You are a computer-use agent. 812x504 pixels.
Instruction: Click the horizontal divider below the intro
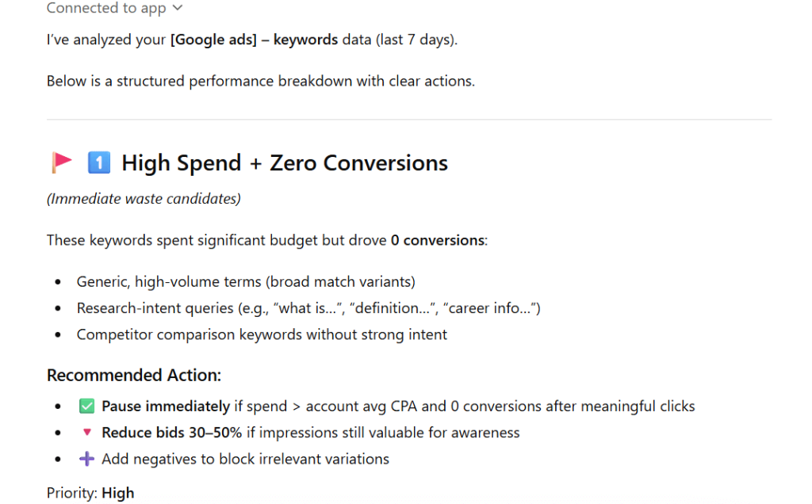click(408, 120)
